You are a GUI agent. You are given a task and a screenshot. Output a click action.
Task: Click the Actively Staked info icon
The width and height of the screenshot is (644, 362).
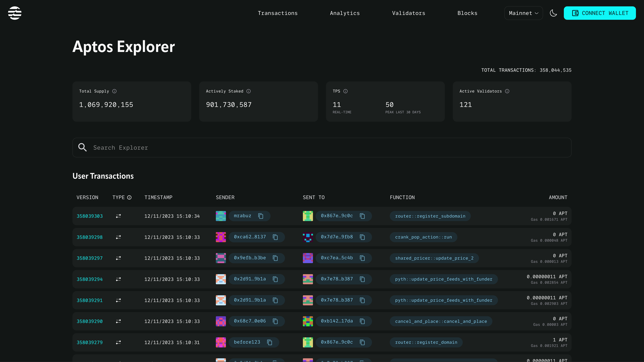(248, 91)
